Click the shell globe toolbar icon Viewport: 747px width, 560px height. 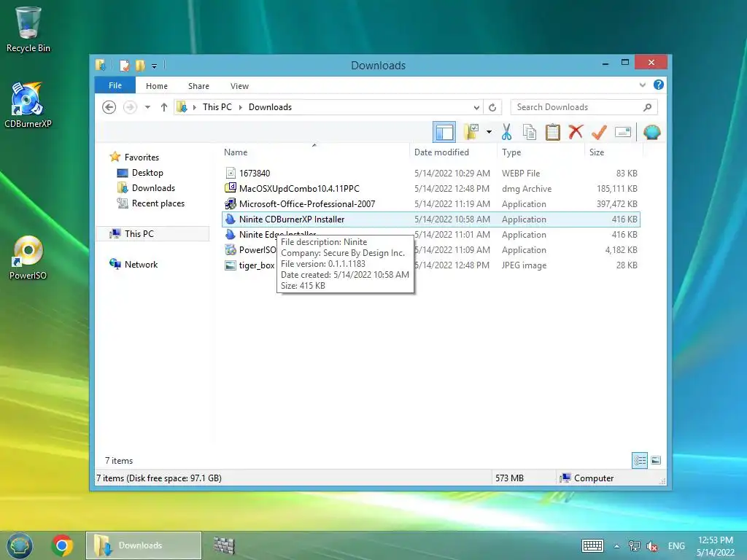click(x=651, y=132)
